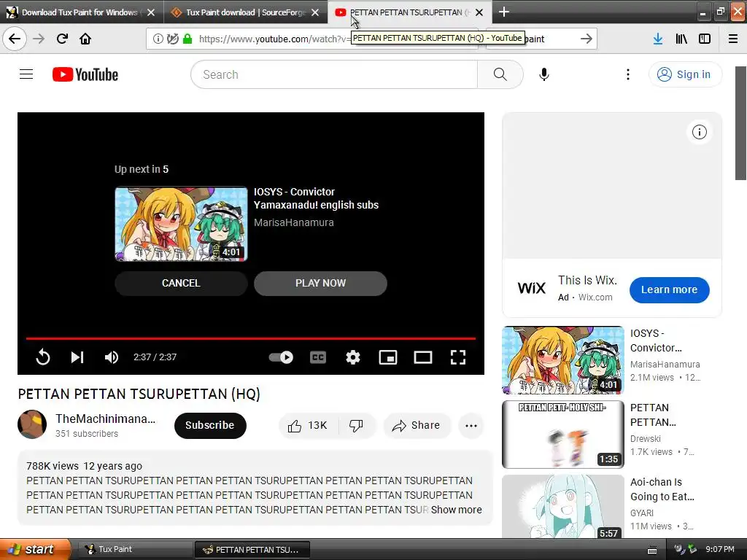Open the YouTube guide hamburger menu
This screenshot has width=747, height=560.
click(26, 74)
